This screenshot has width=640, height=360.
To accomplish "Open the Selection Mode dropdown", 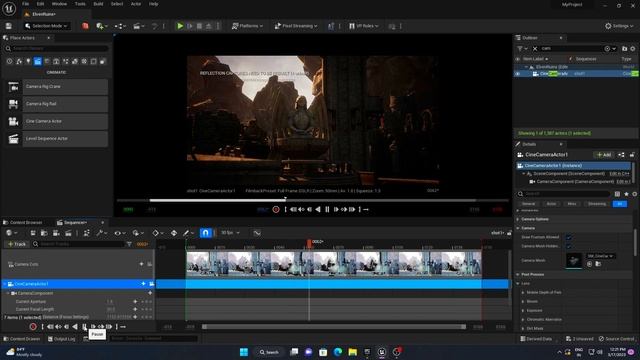I will click(46, 26).
